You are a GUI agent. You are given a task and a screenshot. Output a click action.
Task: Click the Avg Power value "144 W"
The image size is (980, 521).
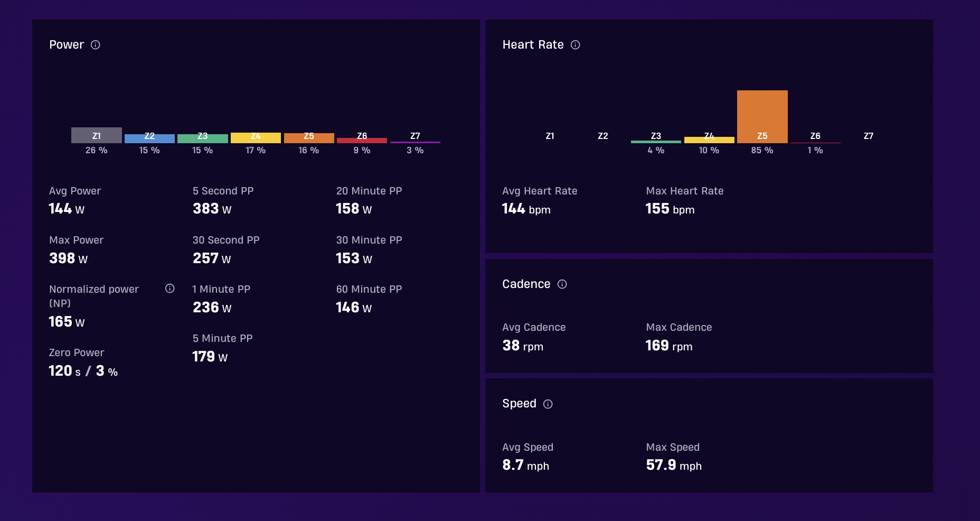pyautogui.click(x=67, y=209)
